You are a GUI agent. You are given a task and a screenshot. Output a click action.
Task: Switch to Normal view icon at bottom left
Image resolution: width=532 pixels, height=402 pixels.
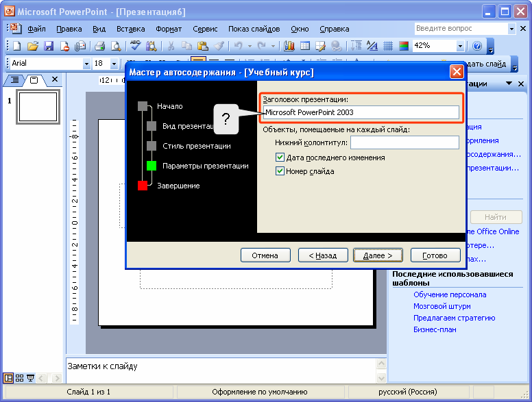click(8, 378)
